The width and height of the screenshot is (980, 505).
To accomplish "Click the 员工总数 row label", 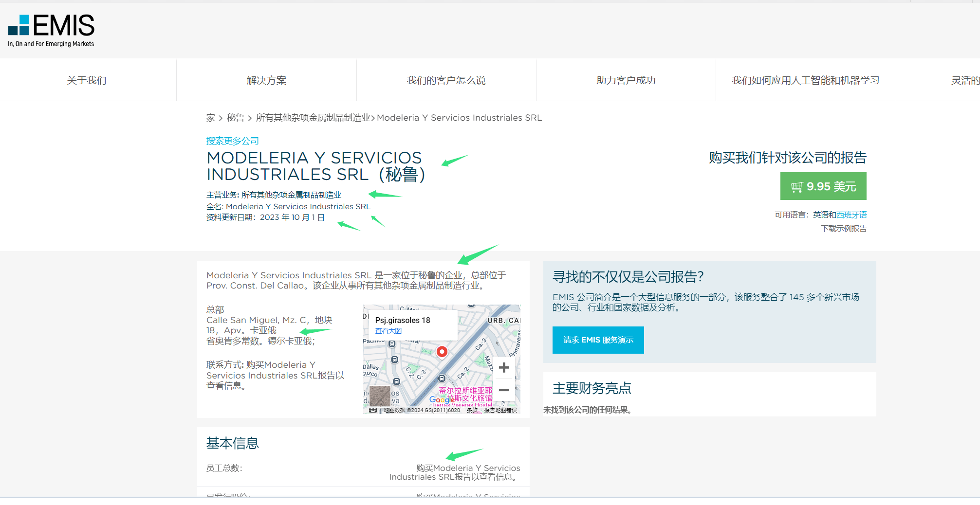I will pyautogui.click(x=224, y=468).
